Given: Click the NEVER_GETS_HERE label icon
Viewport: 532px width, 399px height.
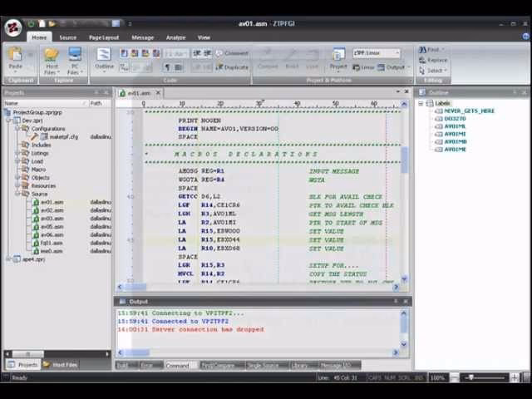Looking at the screenshot, I should (439, 111).
